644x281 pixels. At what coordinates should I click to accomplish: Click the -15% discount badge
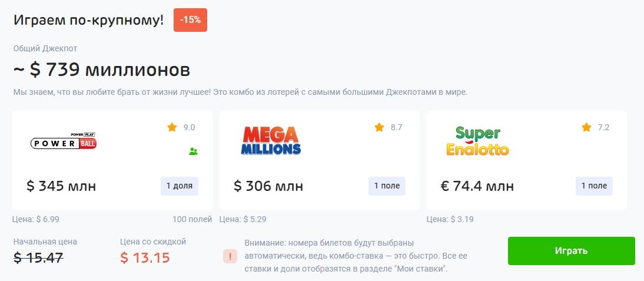coord(190,20)
